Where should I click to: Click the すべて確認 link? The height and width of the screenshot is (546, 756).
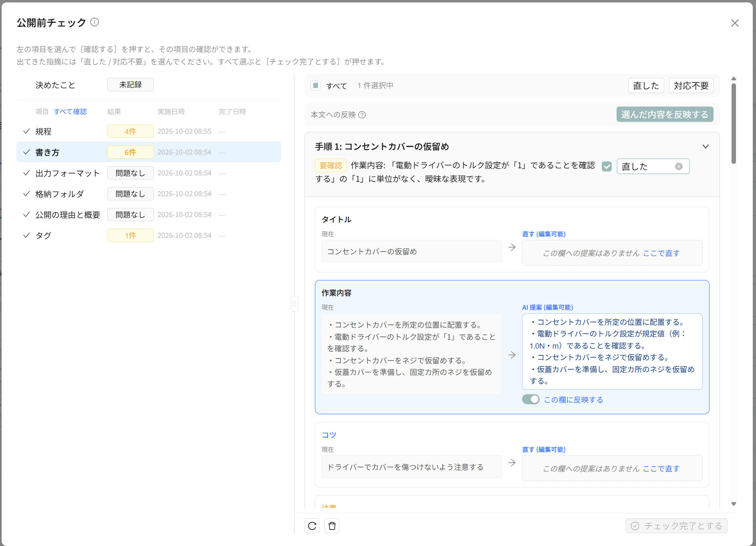[x=70, y=112]
